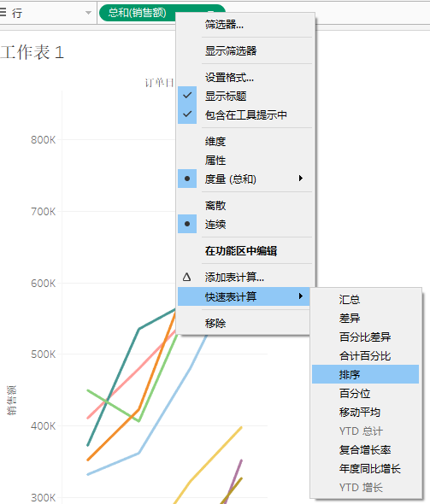Image resolution: width=430 pixels, height=504 pixels.
Task: Select 排序 rank calculation
Action: 365,374
